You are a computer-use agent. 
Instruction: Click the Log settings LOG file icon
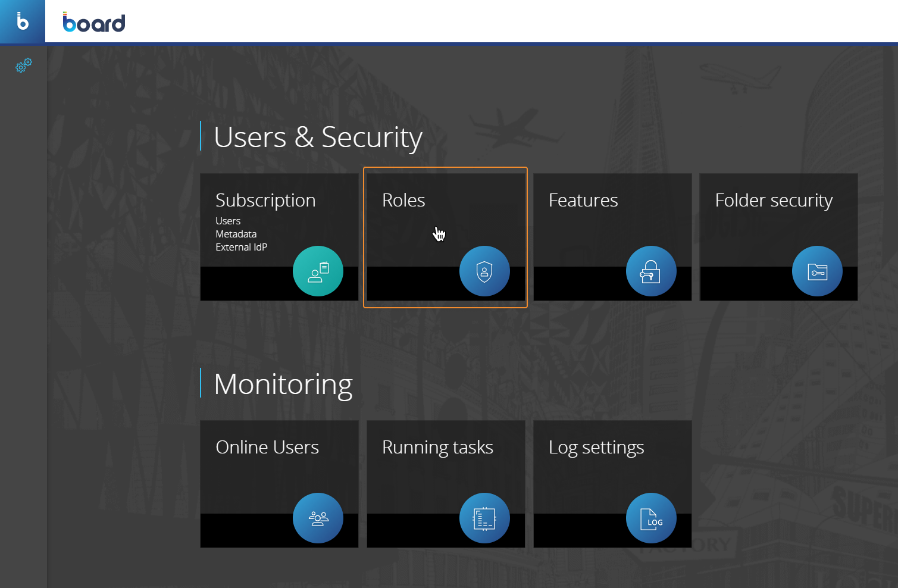(x=651, y=518)
